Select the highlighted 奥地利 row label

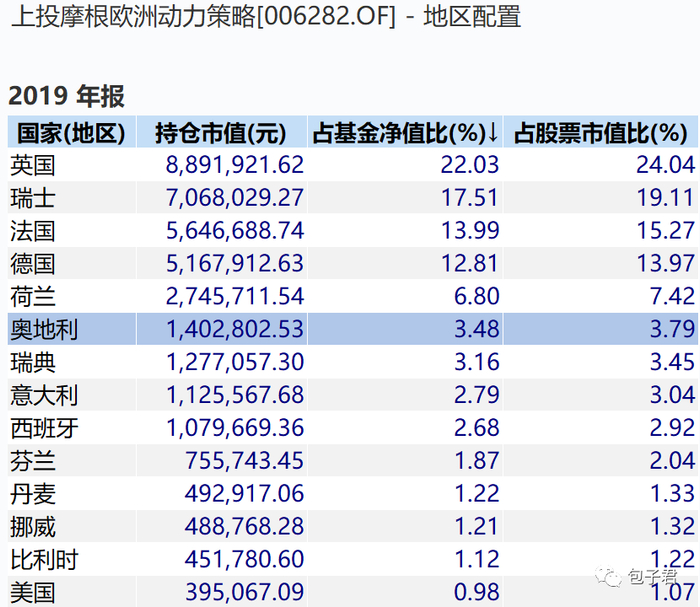point(44,329)
